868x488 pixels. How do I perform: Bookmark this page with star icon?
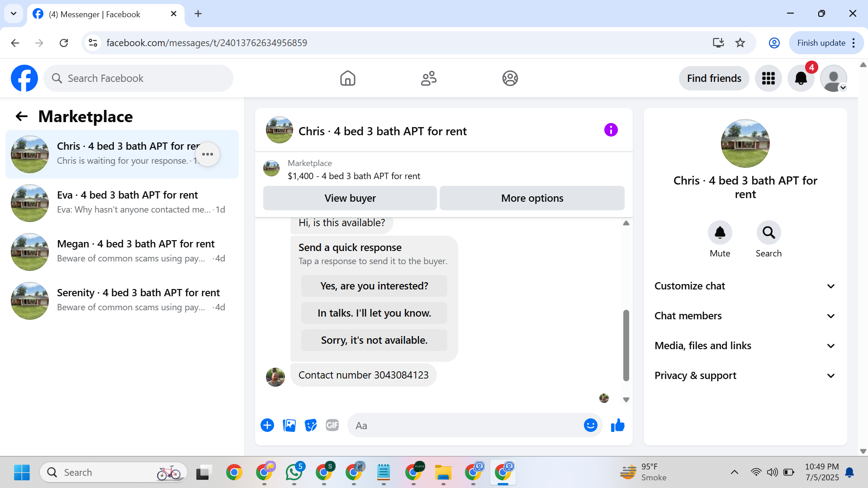pyautogui.click(x=740, y=43)
